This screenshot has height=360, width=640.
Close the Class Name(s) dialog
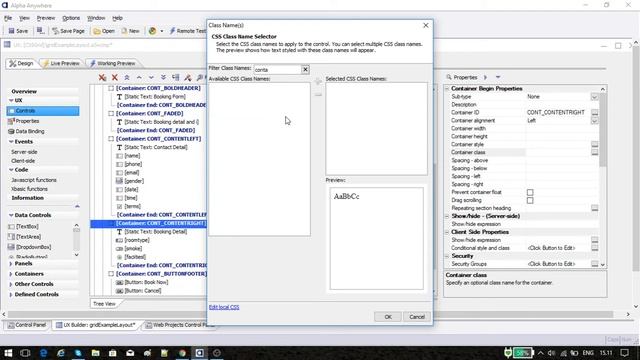426,25
